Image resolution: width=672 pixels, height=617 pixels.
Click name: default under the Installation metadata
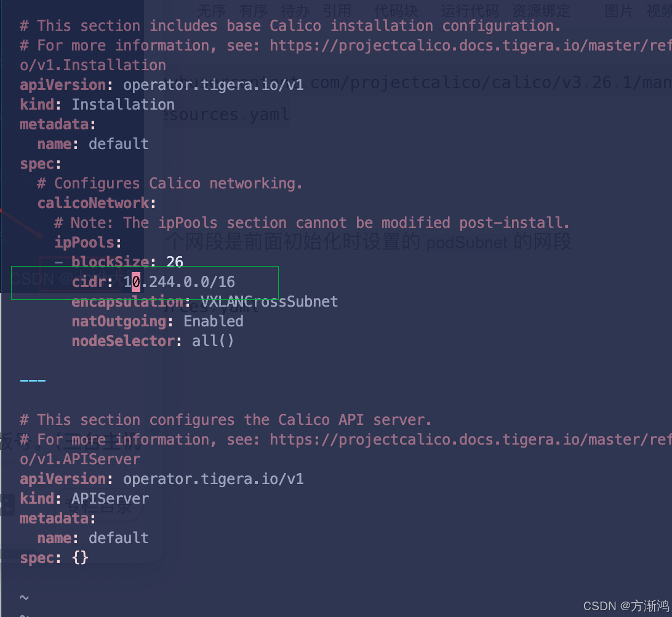[x=93, y=144]
